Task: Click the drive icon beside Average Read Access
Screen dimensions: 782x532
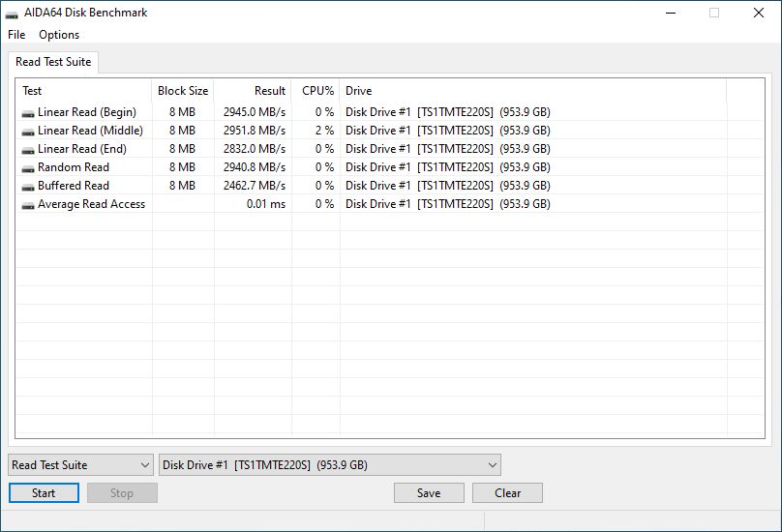Action: tap(28, 205)
